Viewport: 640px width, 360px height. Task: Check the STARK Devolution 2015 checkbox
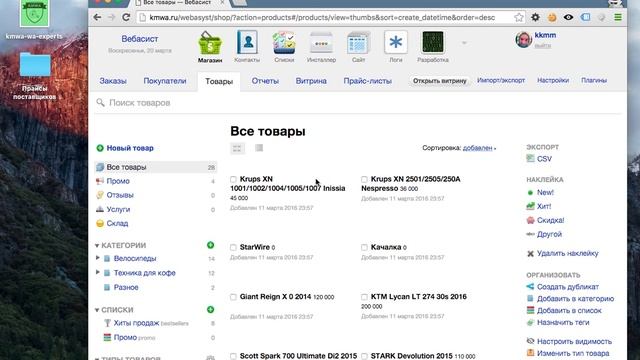(x=364, y=356)
